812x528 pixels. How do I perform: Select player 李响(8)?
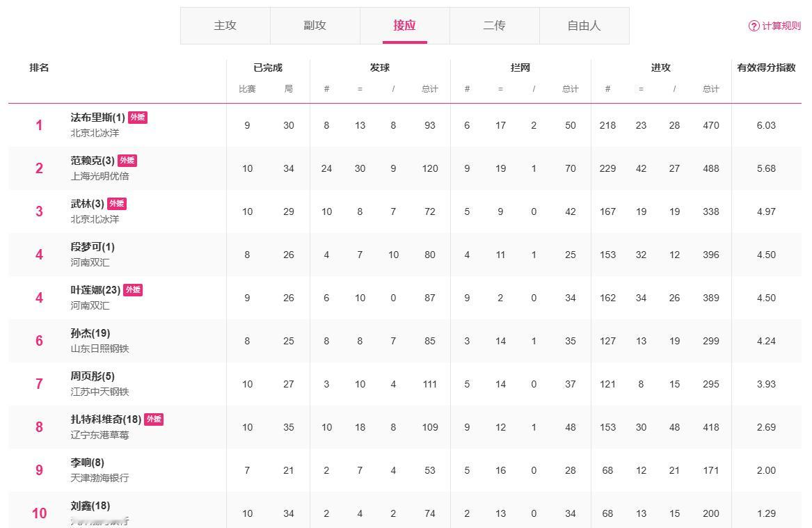87,463
